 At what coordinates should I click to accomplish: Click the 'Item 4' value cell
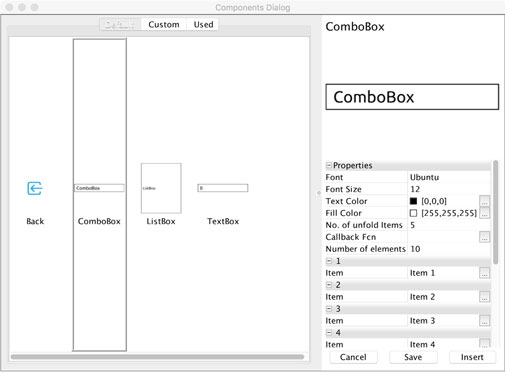point(443,344)
